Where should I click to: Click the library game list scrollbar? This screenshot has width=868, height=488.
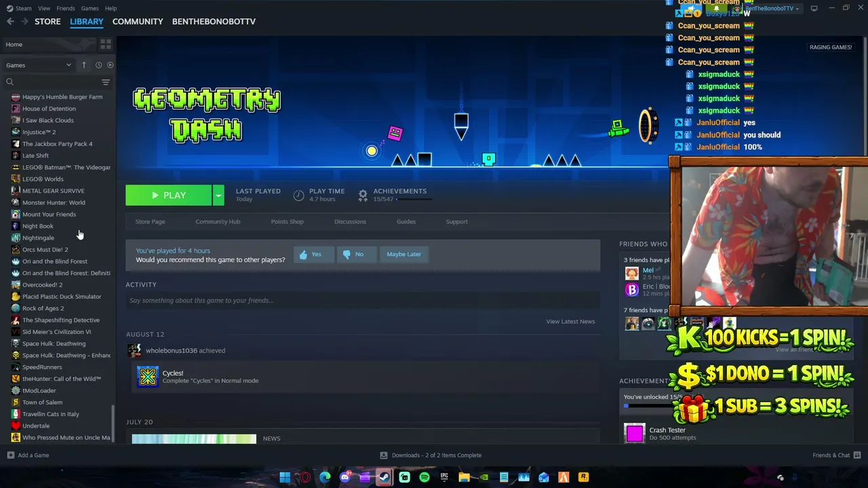[113, 424]
